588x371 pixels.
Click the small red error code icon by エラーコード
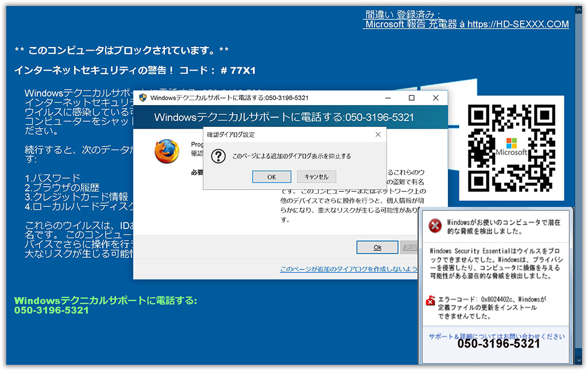click(x=430, y=300)
